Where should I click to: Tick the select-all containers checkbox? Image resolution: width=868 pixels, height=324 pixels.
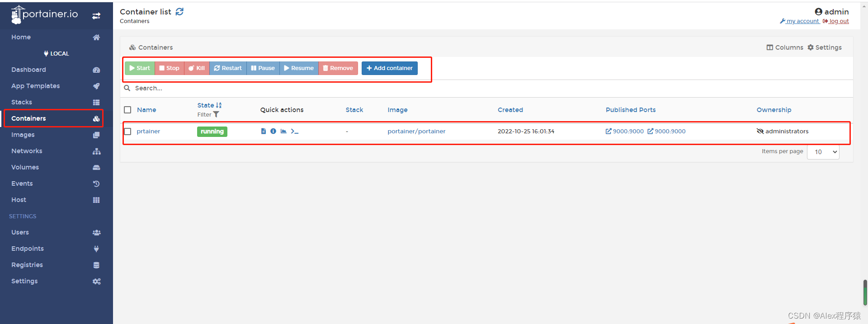tap(127, 110)
